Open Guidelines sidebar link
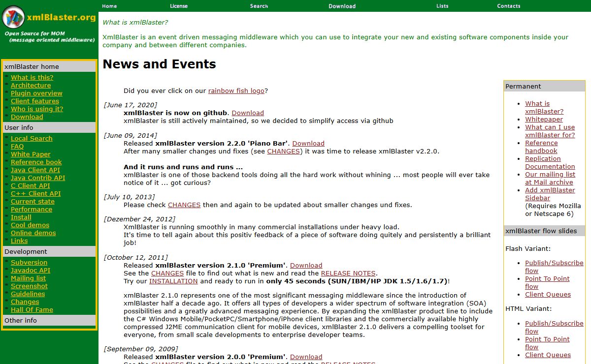The width and height of the screenshot is (591, 364). (x=28, y=294)
